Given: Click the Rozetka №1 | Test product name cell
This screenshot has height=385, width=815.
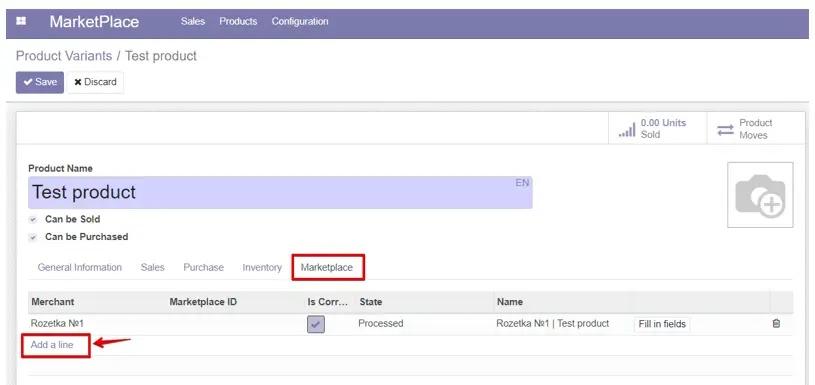Looking at the screenshot, I should (x=553, y=324).
